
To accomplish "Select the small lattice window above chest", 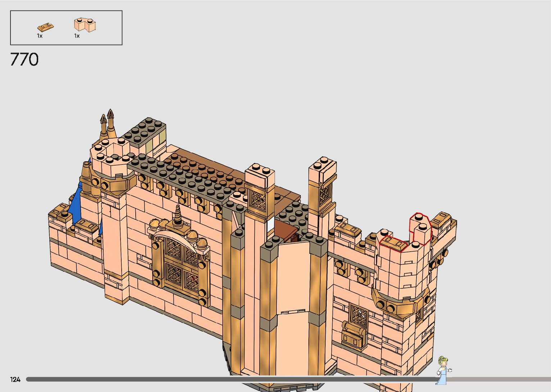I will click(x=358, y=315).
